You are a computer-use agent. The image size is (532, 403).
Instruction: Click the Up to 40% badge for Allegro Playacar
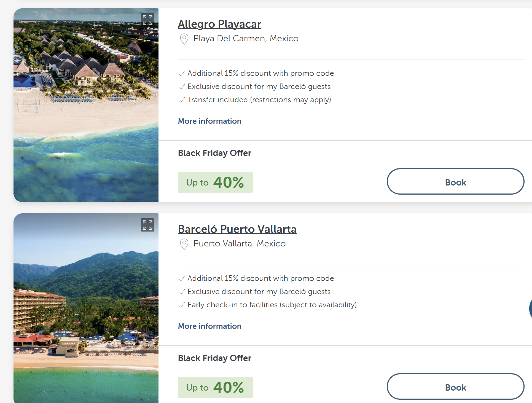[x=215, y=182]
